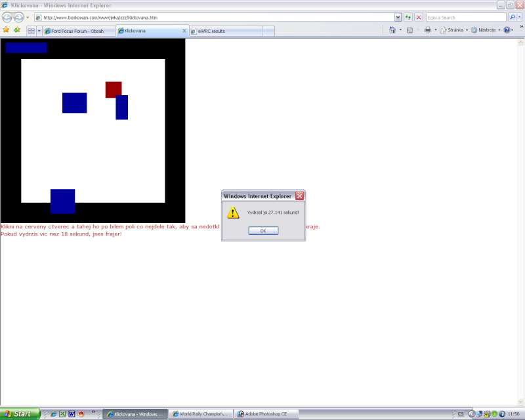Viewport: 525px width, 420px height.
Task: Click the red square in the game
Action: (113, 89)
